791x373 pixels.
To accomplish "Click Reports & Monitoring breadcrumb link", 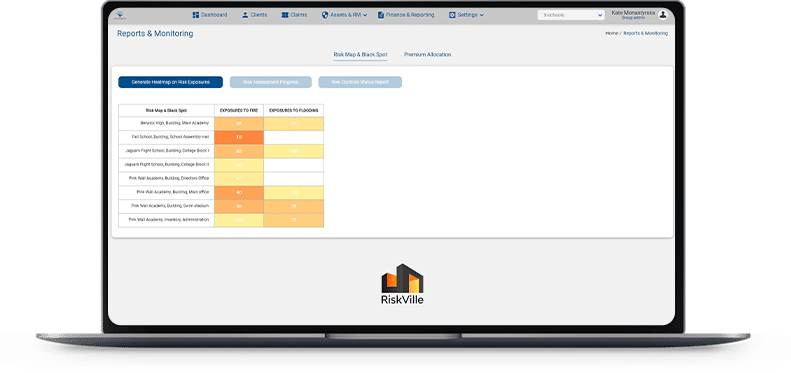I will (646, 33).
